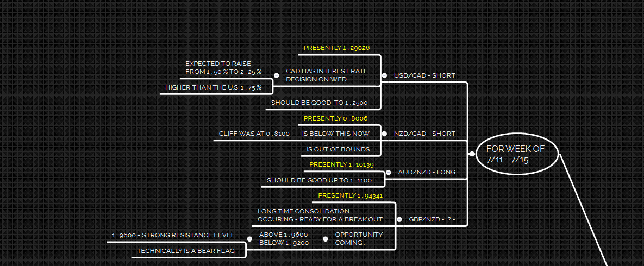Screen dimensions: 644x266
Task: Collapse the AUD/NZD - LONG branch dot
Action: (x=388, y=172)
